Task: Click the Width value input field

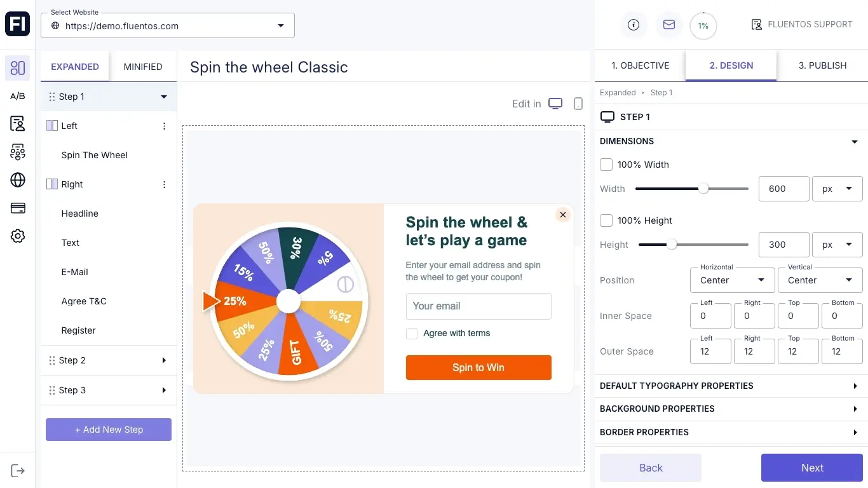Action: pyautogui.click(x=783, y=189)
